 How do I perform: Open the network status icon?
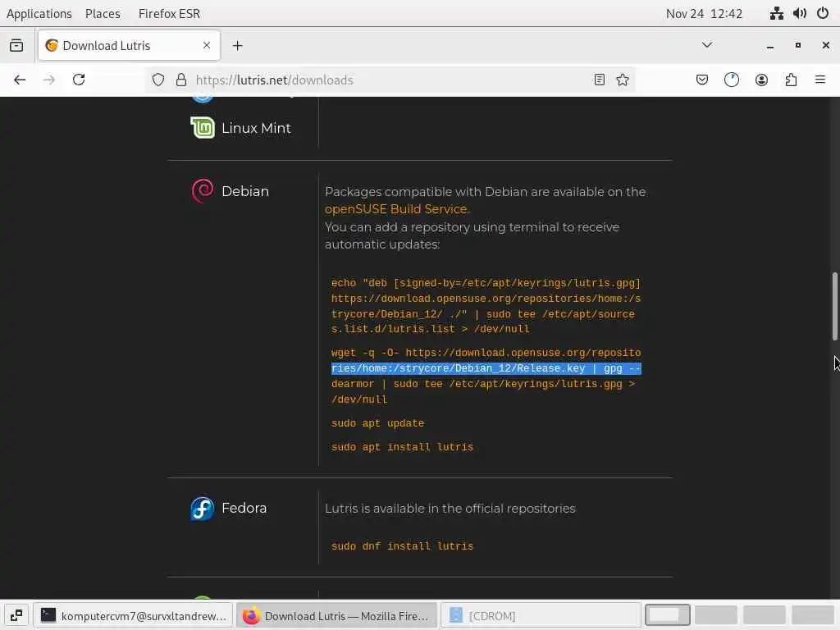click(x=777, y=13)
